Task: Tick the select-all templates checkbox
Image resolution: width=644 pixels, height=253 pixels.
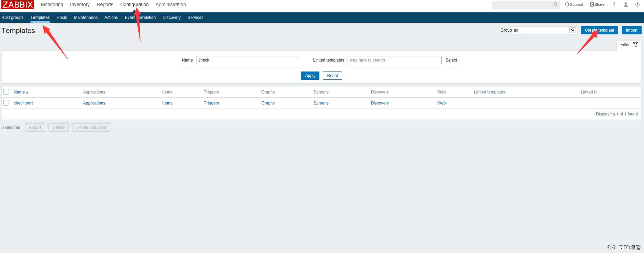Action: tap(6, 92)
